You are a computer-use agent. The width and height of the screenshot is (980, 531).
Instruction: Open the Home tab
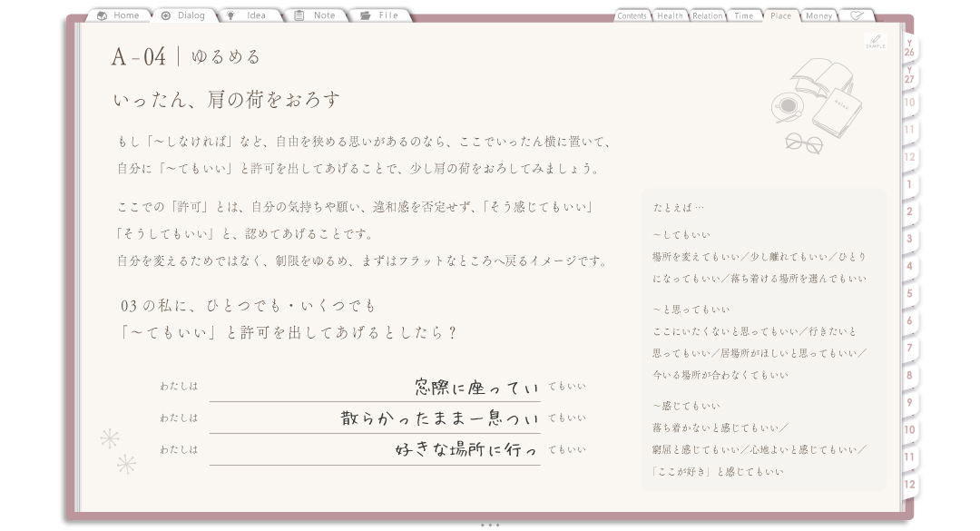tap(118, 15)
